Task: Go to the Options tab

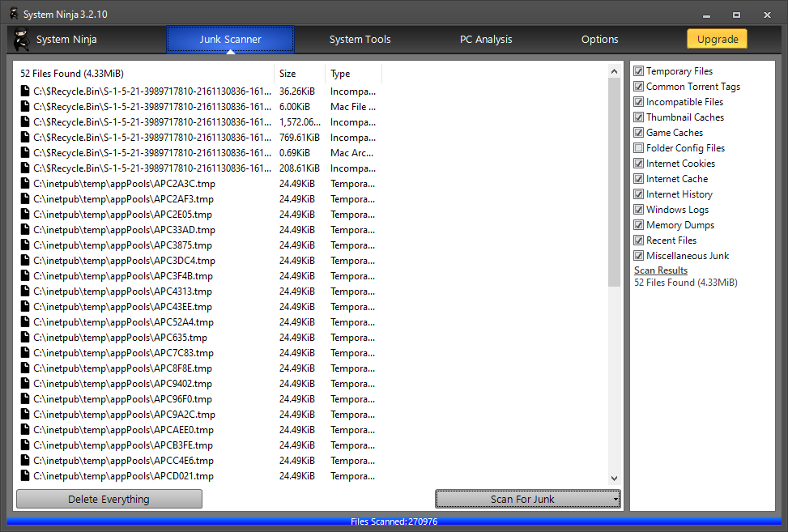Action: click(599, 39)
